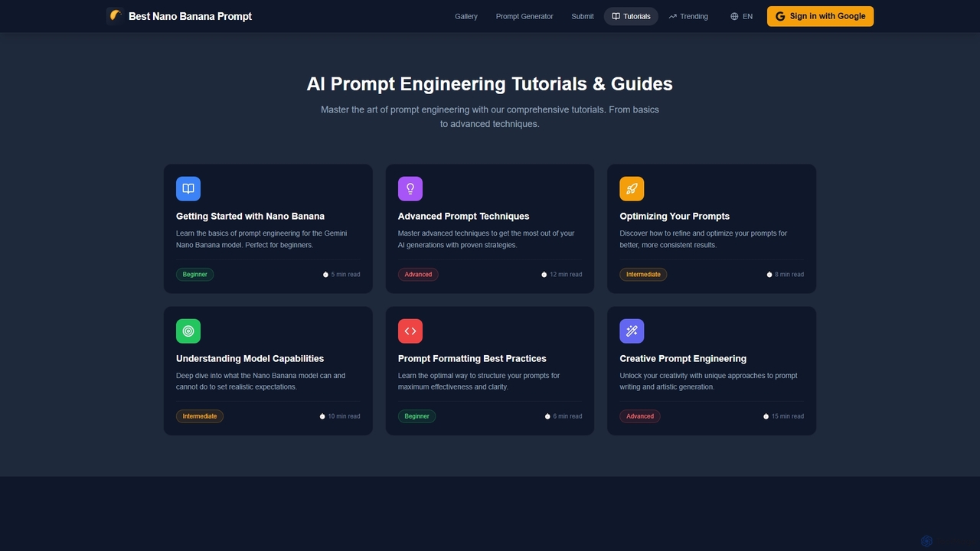Screen dimensions: 980x551
Task: Click the clock icon beside 5 min read
Action: [325, 274]
